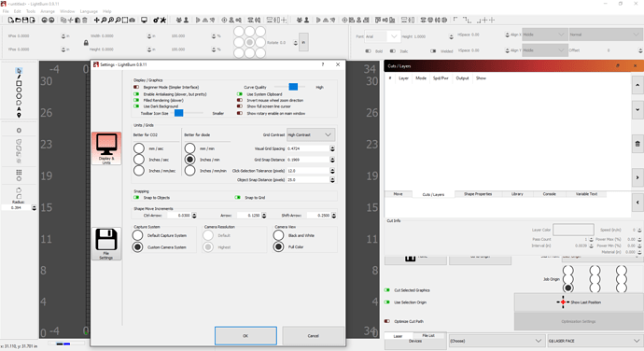Click the lock aspect ratio padlock icon
The width and height of the screenshot is (644, 351).
click(86, 43)
